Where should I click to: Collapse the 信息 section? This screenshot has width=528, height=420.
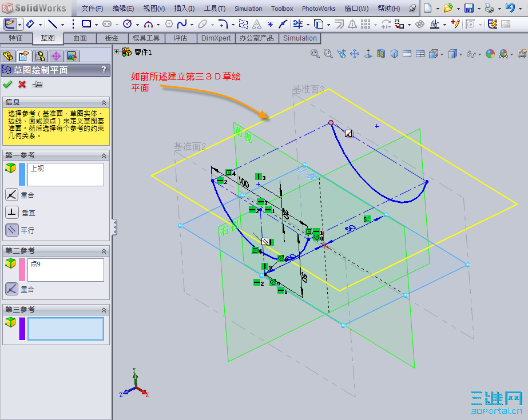point(104,102)
